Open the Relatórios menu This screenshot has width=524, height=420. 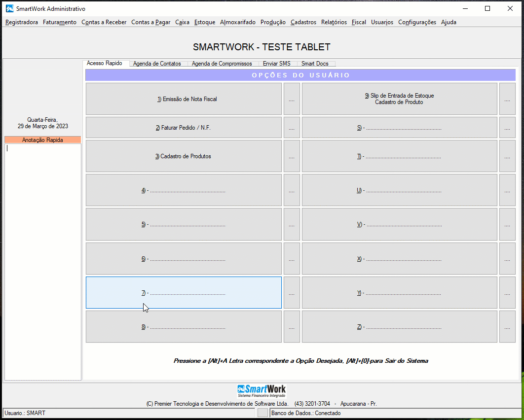334,22
